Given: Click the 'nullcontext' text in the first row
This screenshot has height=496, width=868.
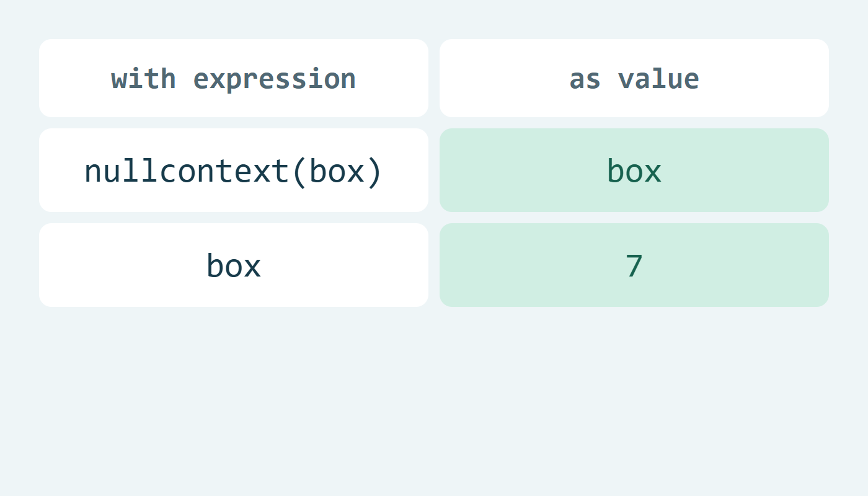Looking at the screenshot, I should 187,170.
